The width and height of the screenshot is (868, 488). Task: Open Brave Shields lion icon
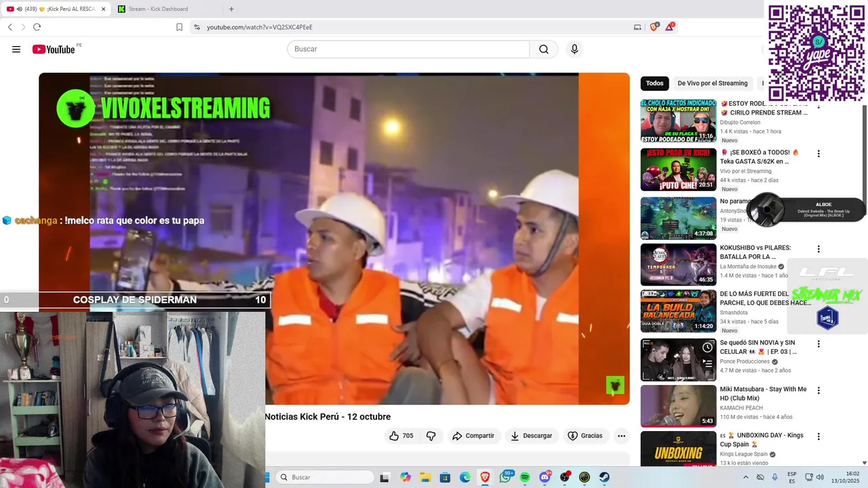pos(654,27)
